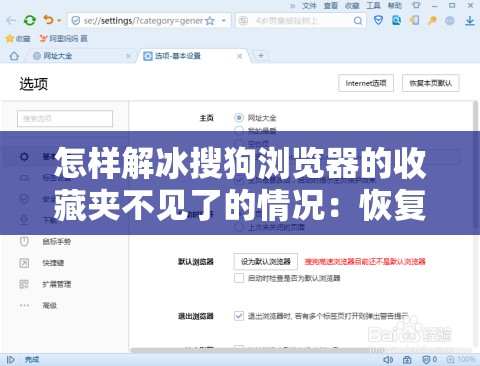Click the status bar shield counter showing 0
Viewport: 480px width, 366px height.
(429, 360)
